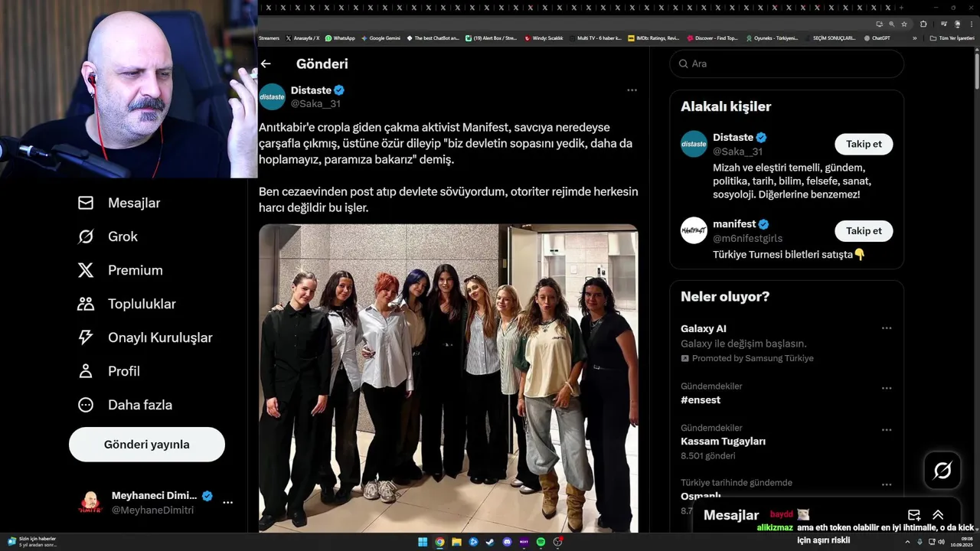Show more bookmarks with the chevron
Viewport: 980px width, 551px height.
pos(914,37)
